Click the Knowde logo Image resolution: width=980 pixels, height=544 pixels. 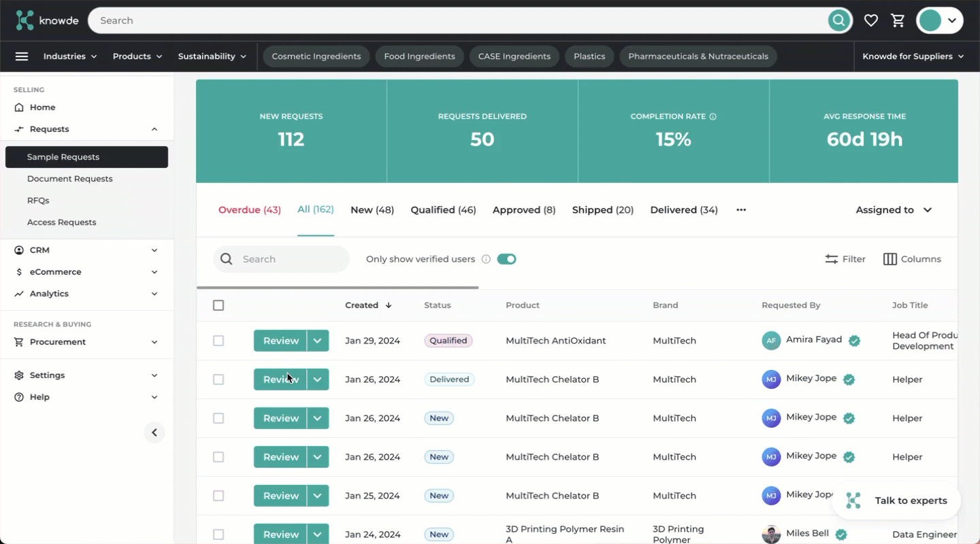pyautogui.click(x=48, y=20)
